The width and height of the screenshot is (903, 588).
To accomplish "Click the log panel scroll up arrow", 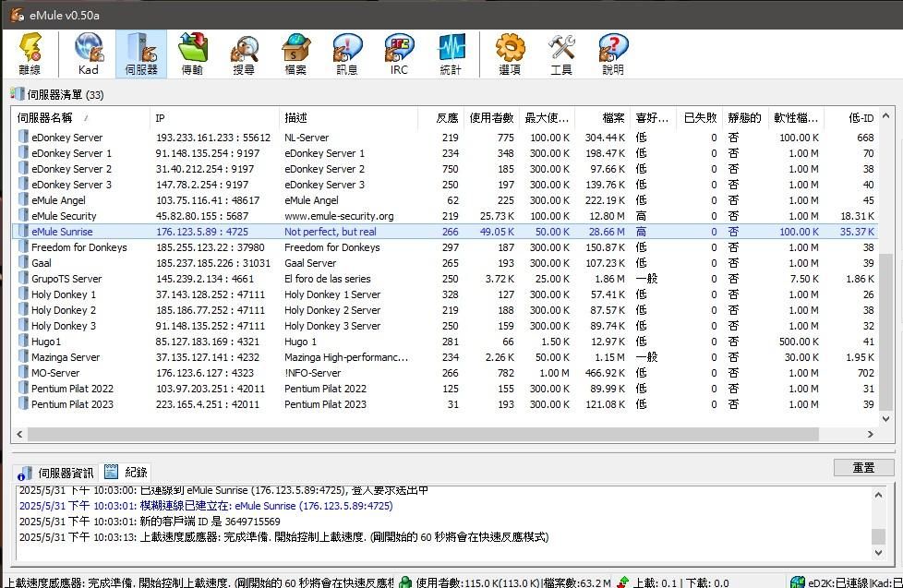I will coord(878,495).
